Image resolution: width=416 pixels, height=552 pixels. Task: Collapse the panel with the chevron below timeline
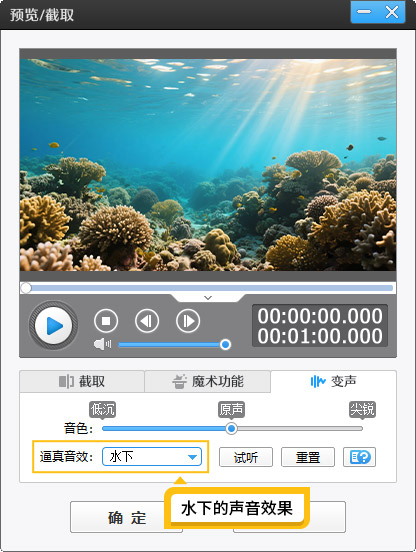point(208,298)
